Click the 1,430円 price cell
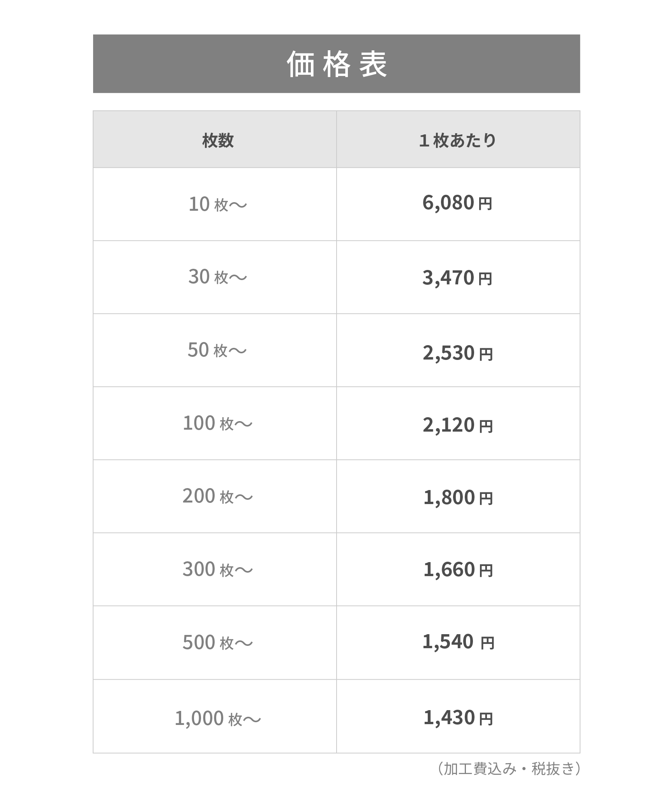The height and width of the screenshot is (797, 672). [x=458, y=718]
